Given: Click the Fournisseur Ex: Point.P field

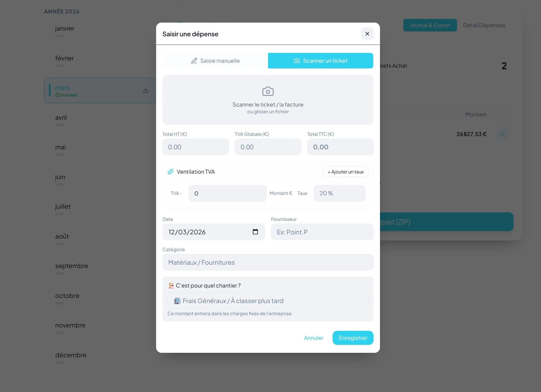Looking at the screenshot, I should 322,232.
